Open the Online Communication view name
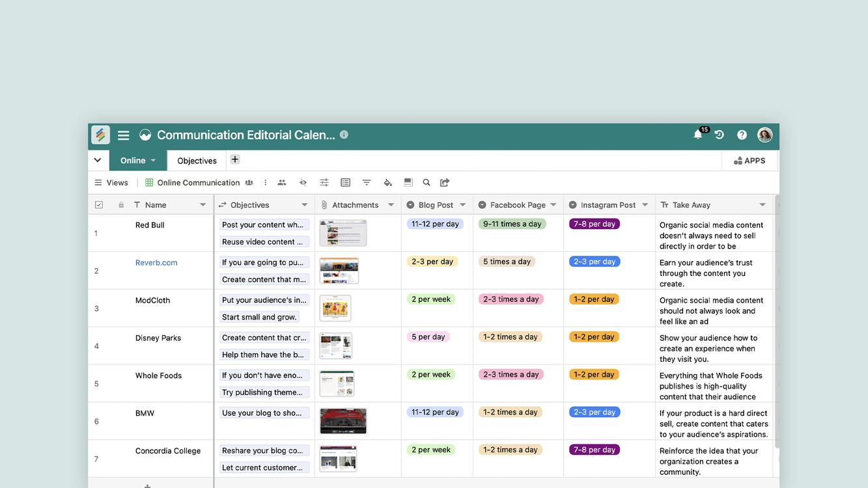The height and width of the screenshot is (488, 868). click(x=199, y=183)
